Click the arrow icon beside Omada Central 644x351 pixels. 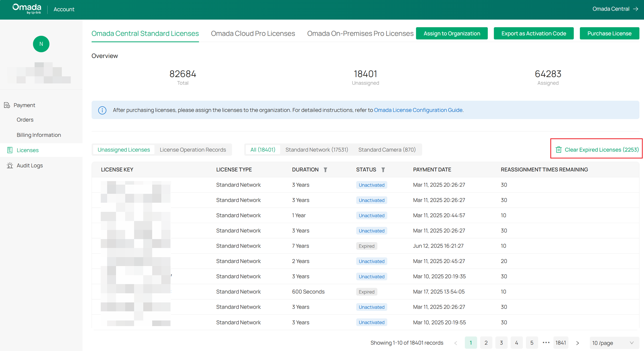(635, 9)
